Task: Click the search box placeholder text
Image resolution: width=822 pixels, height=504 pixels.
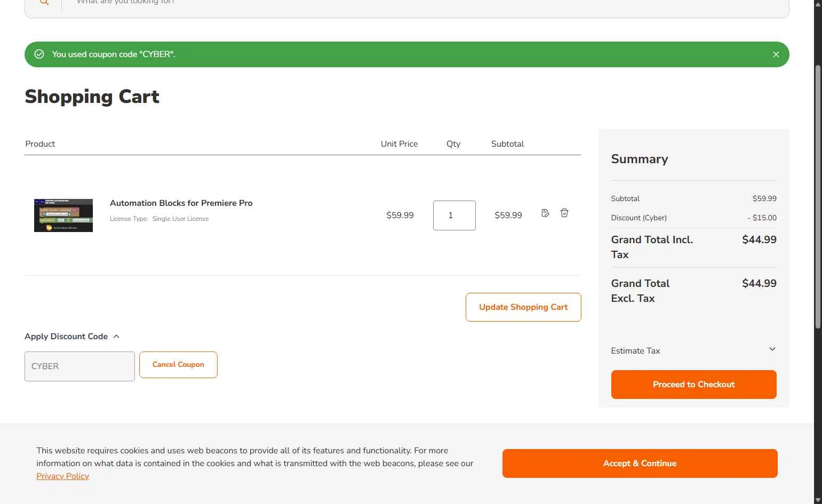Action: 126,2
